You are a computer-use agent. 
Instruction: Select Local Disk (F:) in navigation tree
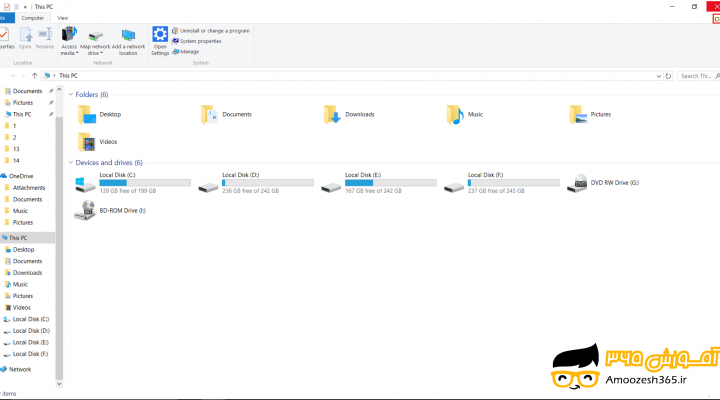click(30, 354)
